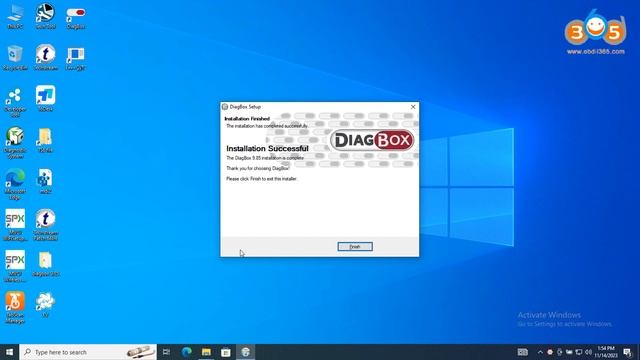Screen dimensions: 640x360
Task: Open the file icon with blue molecule
Action: click(45, 181)
